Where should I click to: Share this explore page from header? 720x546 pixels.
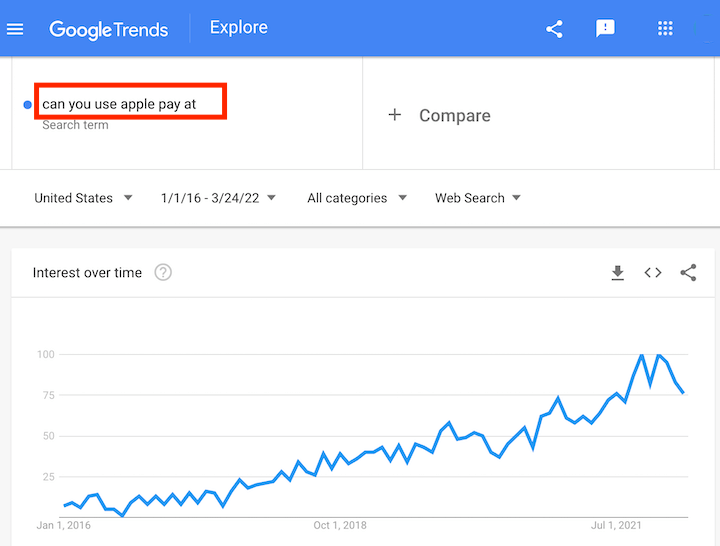(x=554, y=29)
